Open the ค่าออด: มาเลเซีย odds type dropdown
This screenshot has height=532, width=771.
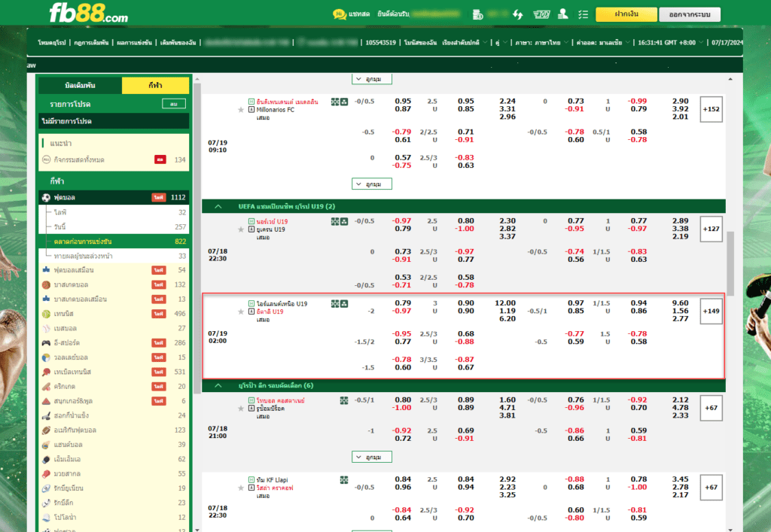(x=603, y=43)
